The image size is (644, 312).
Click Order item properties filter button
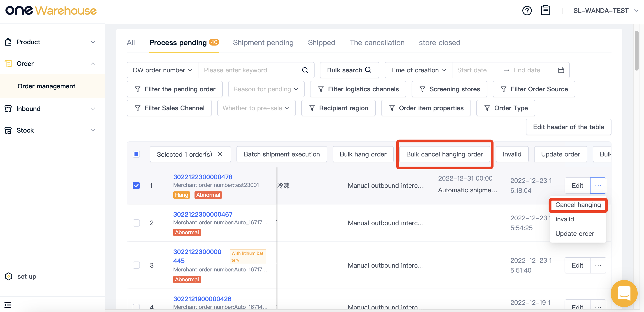click(x=426, y=108)
